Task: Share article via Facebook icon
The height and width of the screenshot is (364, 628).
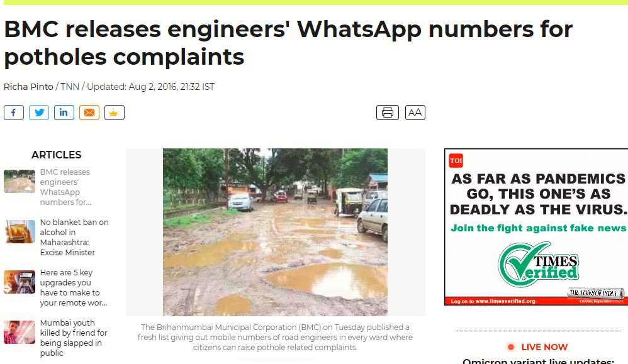Action: [14, 113]
